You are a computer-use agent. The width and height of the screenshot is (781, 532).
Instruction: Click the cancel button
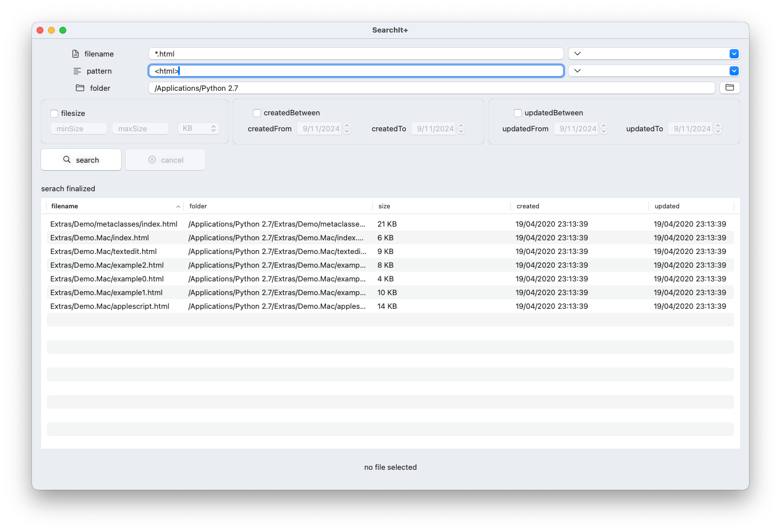166,159
